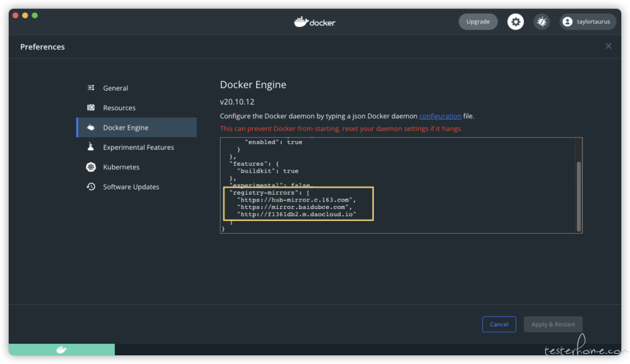This screenshot has width=630, height=364.
Task: Click the Docker Engine whale icon
Action: point(91,128)
